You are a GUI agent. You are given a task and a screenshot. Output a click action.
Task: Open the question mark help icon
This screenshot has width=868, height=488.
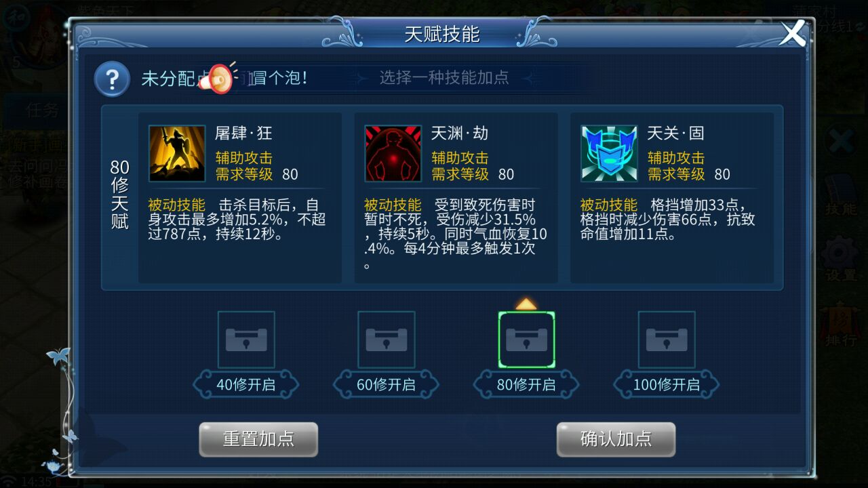(x=112, y=79)
